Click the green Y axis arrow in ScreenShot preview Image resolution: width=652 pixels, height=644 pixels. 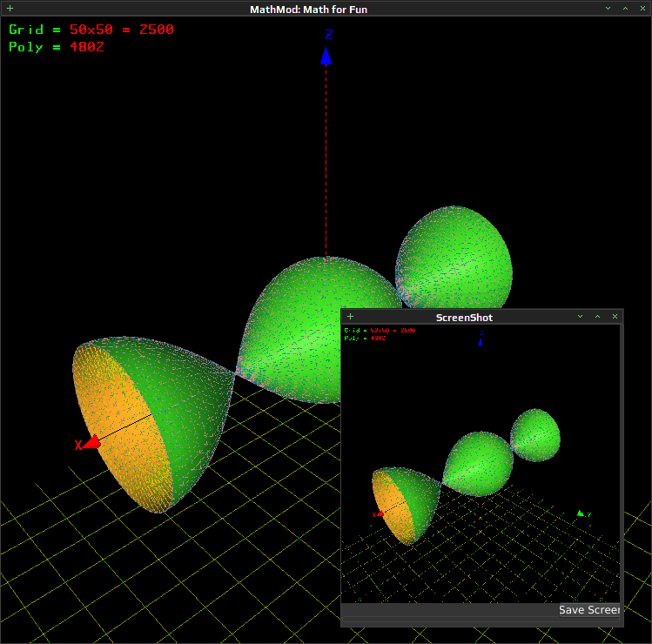(581, 513)
